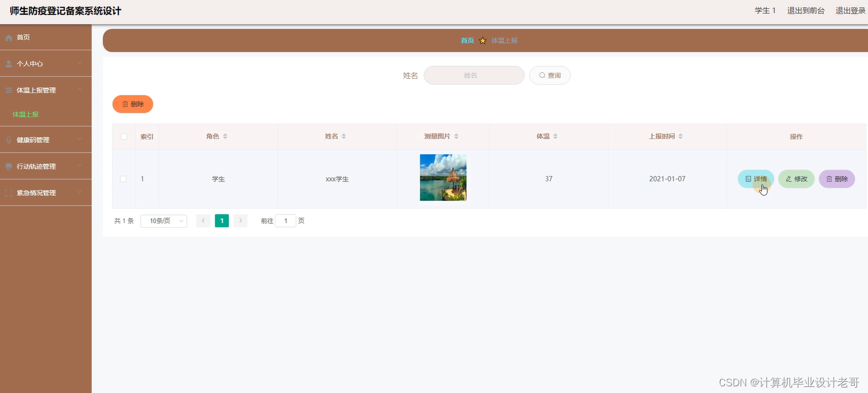Click the 师生防疫登记备案系统设计 title

tap(65, 11)
